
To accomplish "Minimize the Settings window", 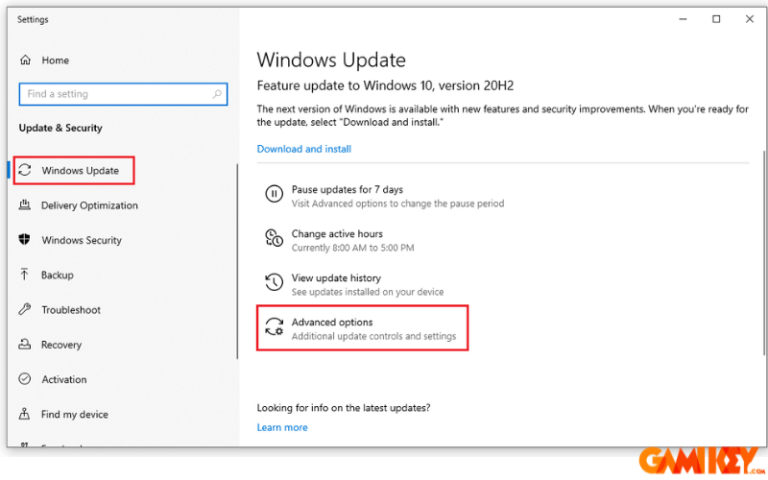I will coord(683,19).
